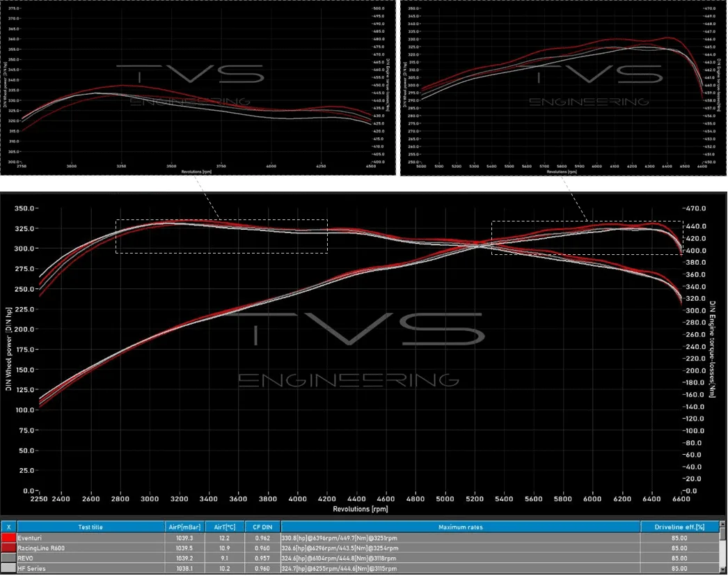Click HF Series maximum rates 324.7[hp] entry

click(339, 568)
